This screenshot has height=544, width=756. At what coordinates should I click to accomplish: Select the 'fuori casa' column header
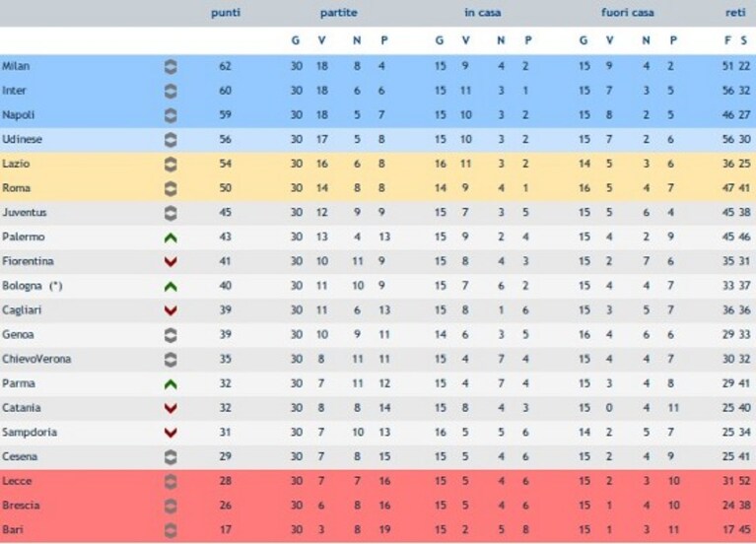627,13
